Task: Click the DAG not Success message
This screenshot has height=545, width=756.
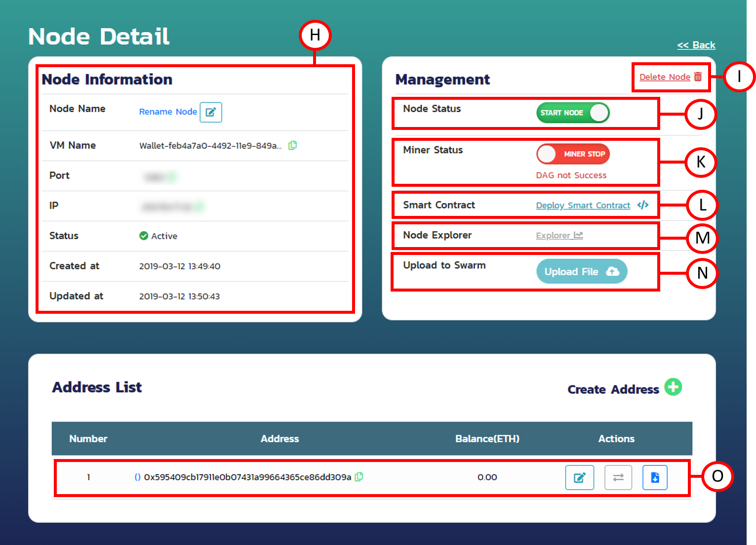Action: pos(571,175)
